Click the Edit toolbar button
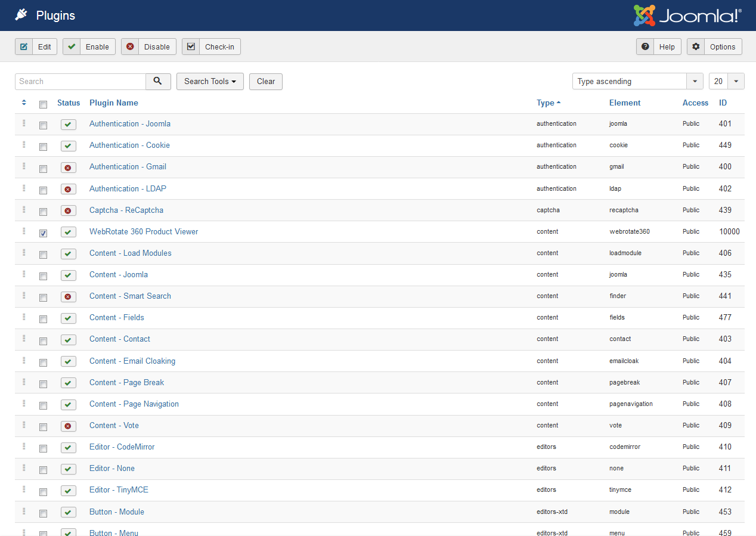 click(36, 47)
